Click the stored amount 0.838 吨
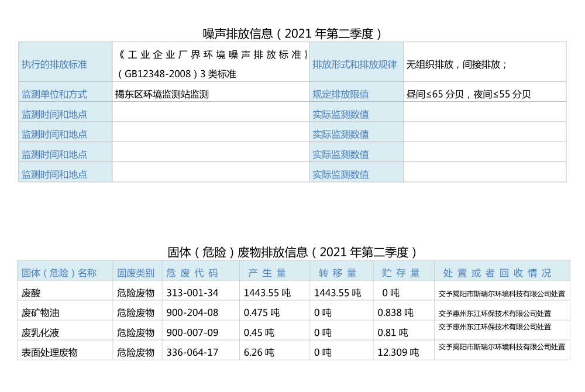 [395, 313]
